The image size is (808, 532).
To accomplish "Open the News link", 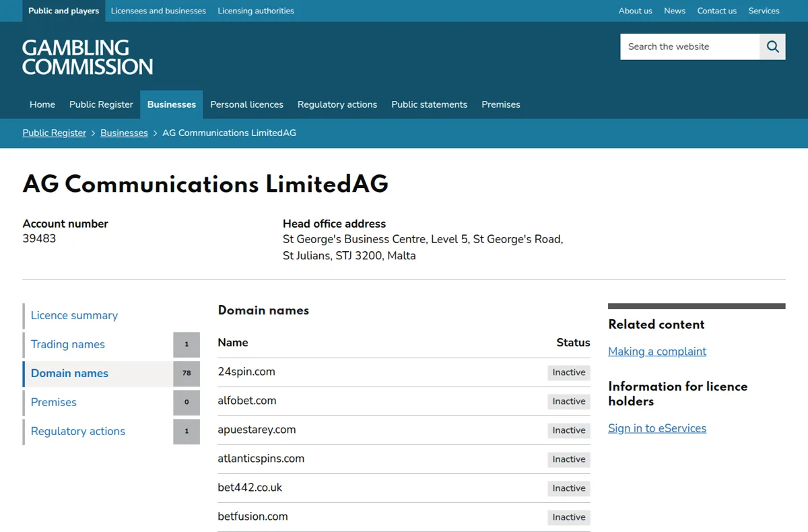I will (x=675, y=11).
